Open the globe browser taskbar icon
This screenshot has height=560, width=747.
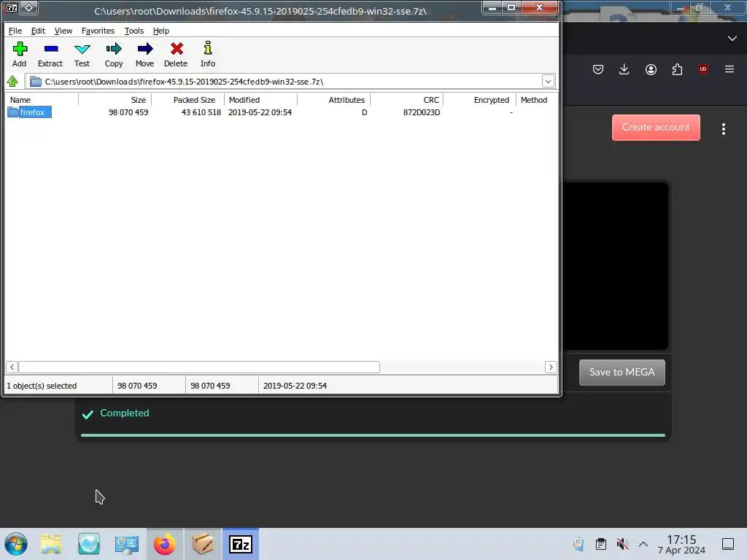click(x=89, y=544)
